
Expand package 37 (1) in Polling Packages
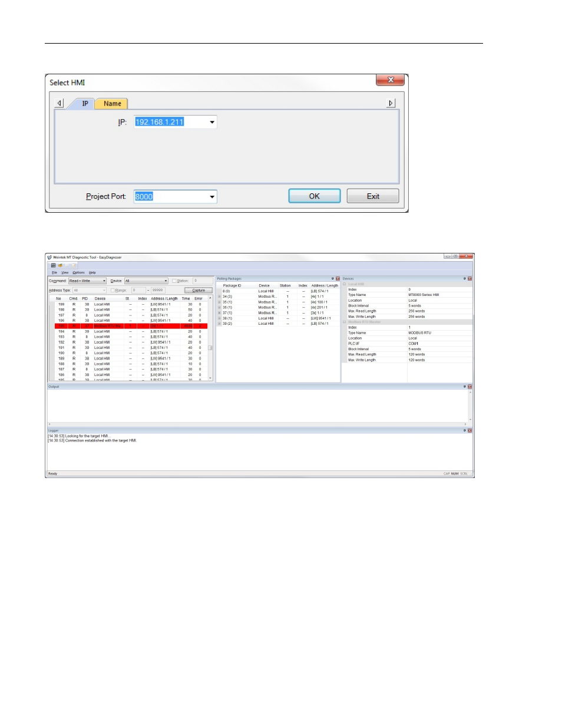pyautogui.click(x=219, y=313)
